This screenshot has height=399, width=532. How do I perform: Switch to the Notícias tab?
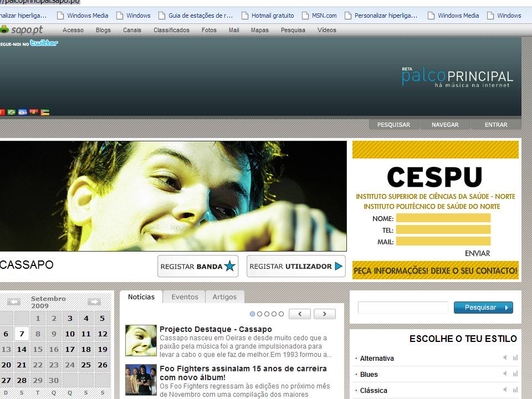point(141,297)
